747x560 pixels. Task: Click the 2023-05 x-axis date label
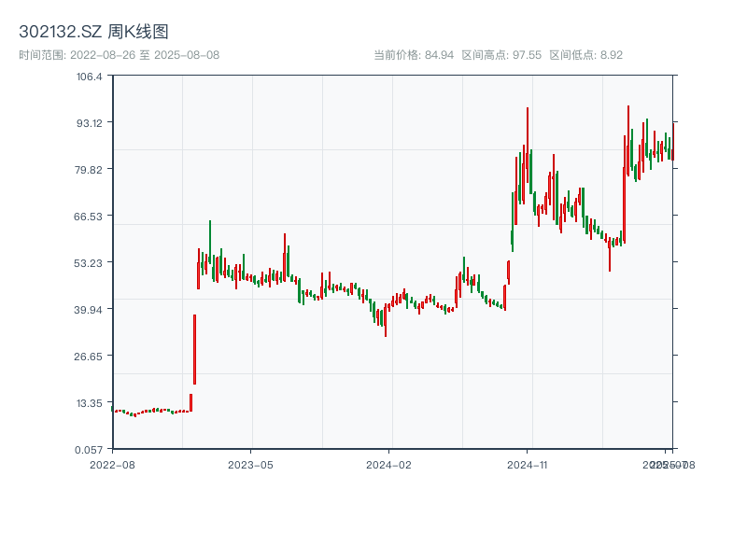[x=250, y=464]
